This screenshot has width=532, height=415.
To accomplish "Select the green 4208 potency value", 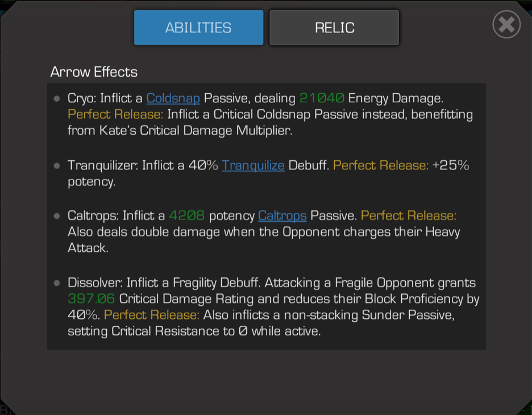I will click(x=187, y=216).
